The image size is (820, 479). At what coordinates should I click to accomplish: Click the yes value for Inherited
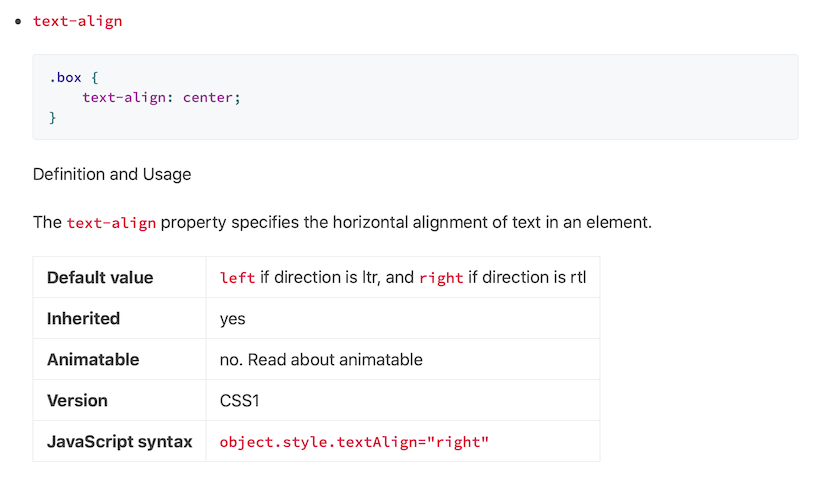(232, 319)
